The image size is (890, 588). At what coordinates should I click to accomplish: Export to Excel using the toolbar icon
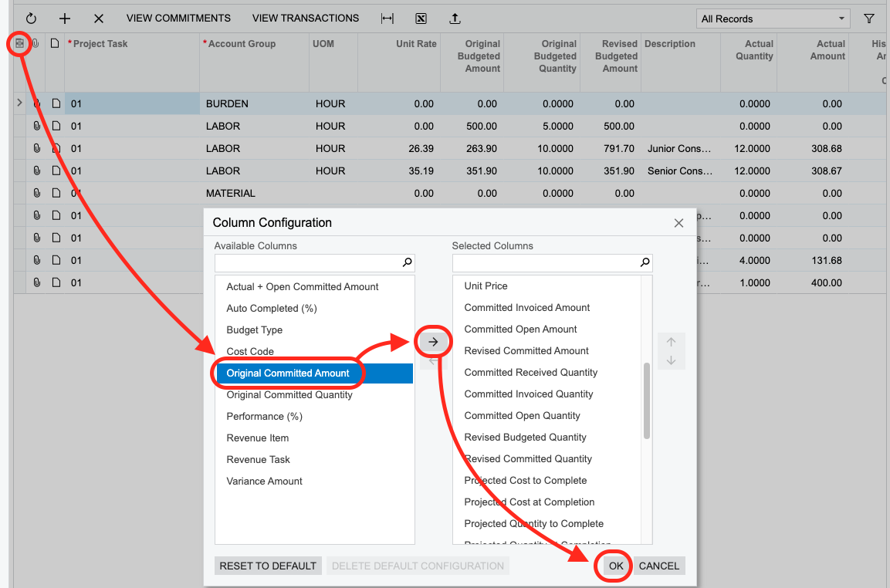tap(421, 19)
